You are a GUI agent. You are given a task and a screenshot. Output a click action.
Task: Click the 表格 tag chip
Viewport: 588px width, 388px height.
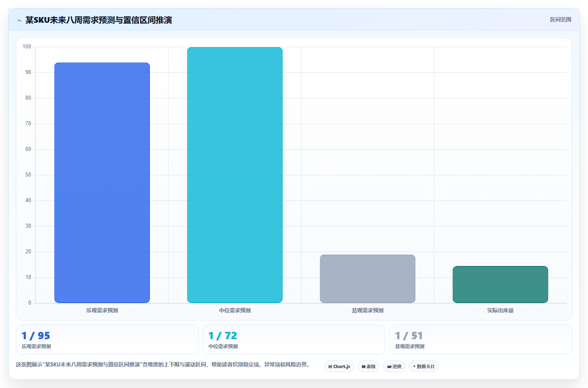(369, 366)
